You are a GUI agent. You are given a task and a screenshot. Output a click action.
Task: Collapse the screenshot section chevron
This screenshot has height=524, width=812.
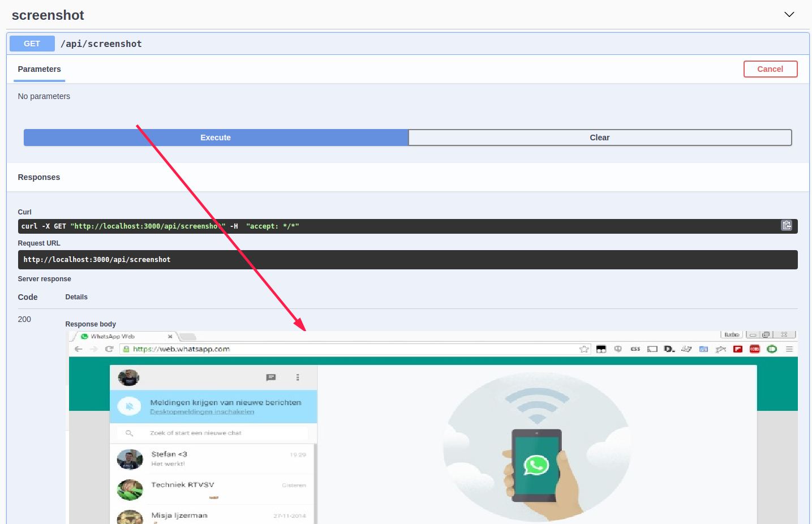click(789, 15)
